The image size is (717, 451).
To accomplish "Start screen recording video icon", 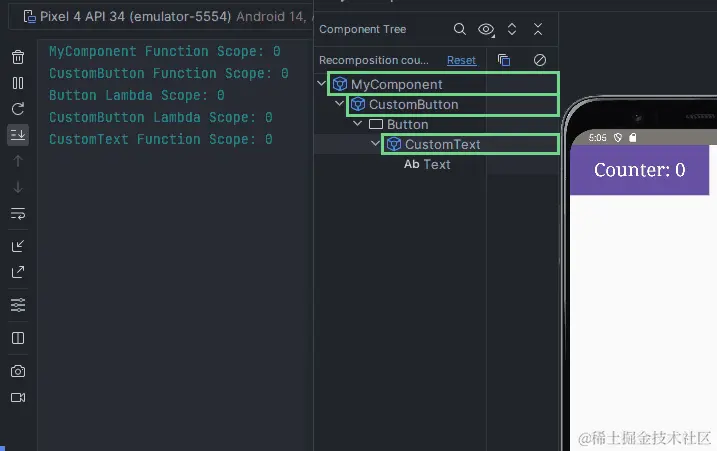I will [x=18, y=397].
